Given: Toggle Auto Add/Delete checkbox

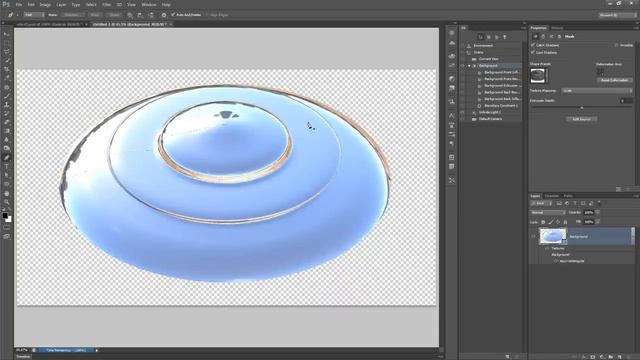Looking at the screenshot, I should click(173, 15).
